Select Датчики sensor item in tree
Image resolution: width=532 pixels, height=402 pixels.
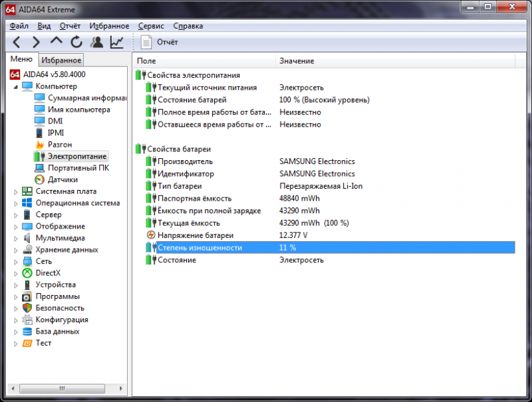(x=63, y=179)
